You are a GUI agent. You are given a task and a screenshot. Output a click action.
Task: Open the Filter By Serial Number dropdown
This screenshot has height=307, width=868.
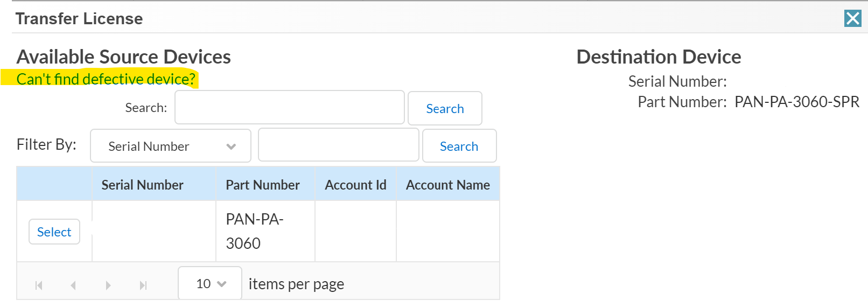coord(170,146)
